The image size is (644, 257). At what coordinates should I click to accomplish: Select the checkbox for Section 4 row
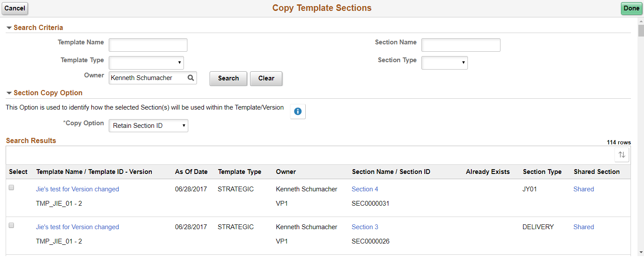click(x=11, y=187)
